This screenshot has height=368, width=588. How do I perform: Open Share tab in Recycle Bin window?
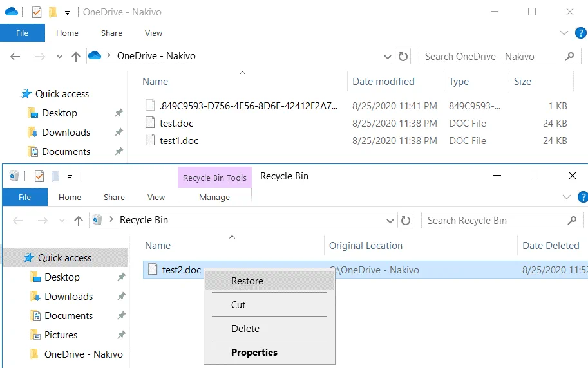[x=114, y=197]
